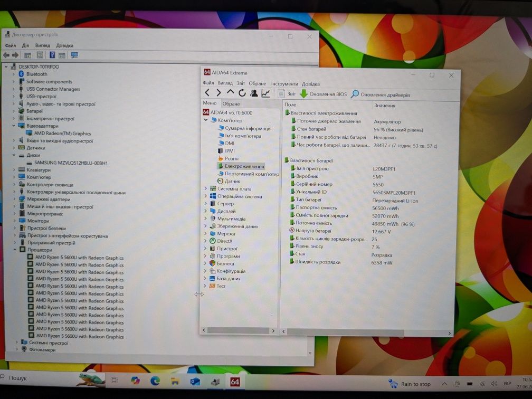Expand Операційна система node in AIDA64
The height and width of the screenshot is (399, 532).
coord(205,196)
